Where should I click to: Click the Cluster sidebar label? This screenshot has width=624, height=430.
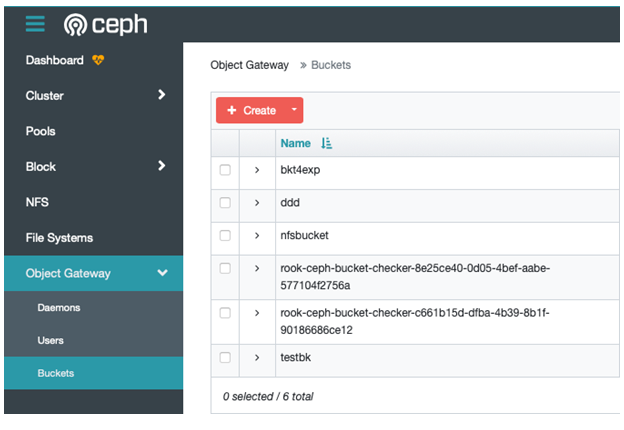[45, 95]
